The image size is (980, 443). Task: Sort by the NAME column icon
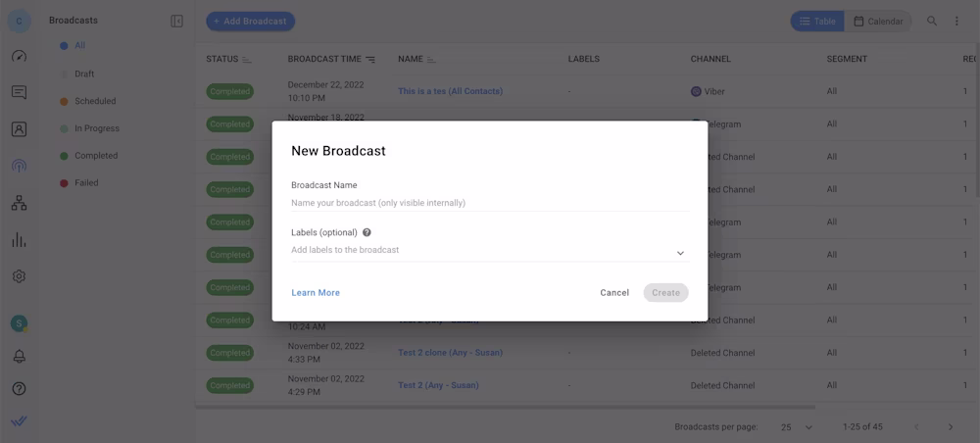click(x=431, y=60)
